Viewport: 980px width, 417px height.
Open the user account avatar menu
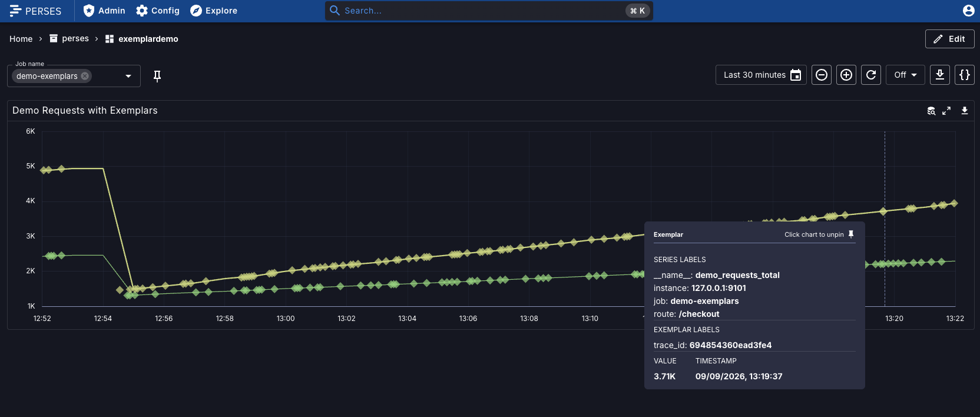(x=968, y=11)
